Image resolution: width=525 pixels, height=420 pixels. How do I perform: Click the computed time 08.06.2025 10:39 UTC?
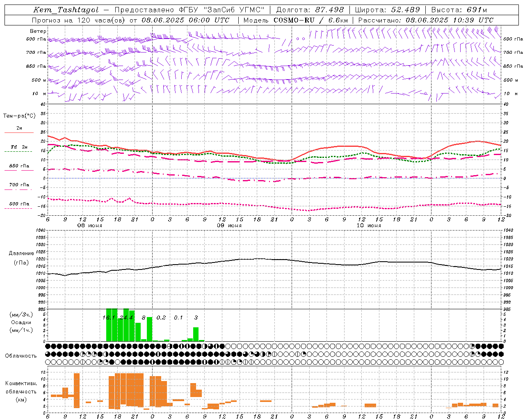(x=450, y=20)
